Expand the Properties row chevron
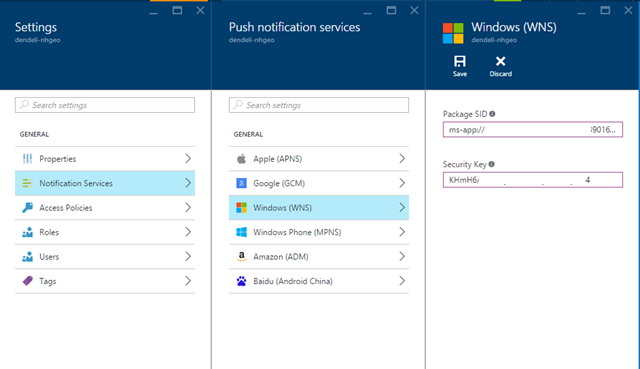 point(188,158)
